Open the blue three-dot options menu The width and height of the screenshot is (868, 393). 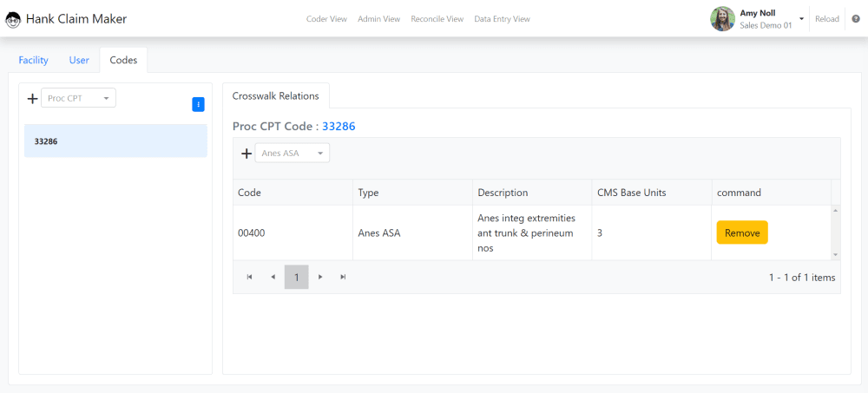click(x=198, y=105)
